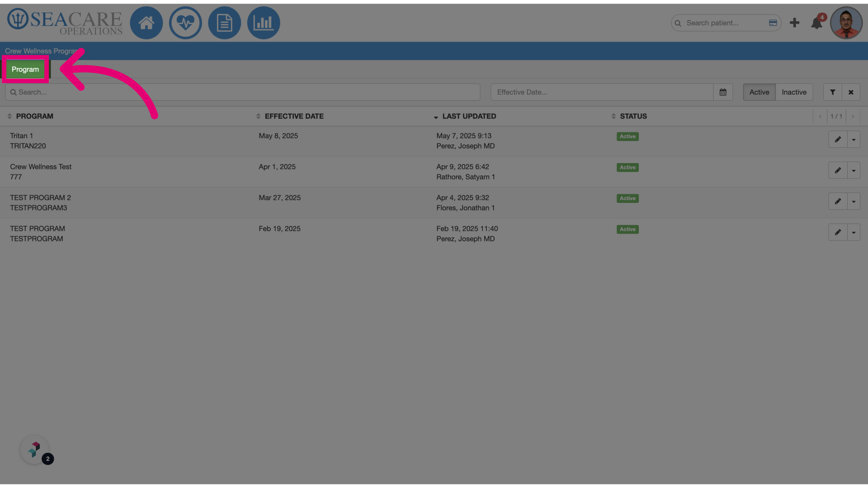The width and height of the screenshot is (868, 488).
Task: Open the bar chart reports icon
Action: [x=264, y=23]
